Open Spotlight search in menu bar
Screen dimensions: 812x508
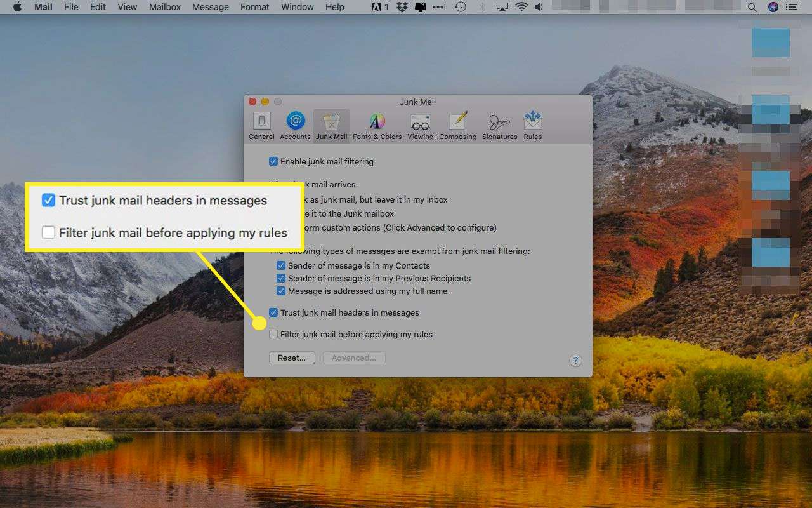click(x=752, y=8)
